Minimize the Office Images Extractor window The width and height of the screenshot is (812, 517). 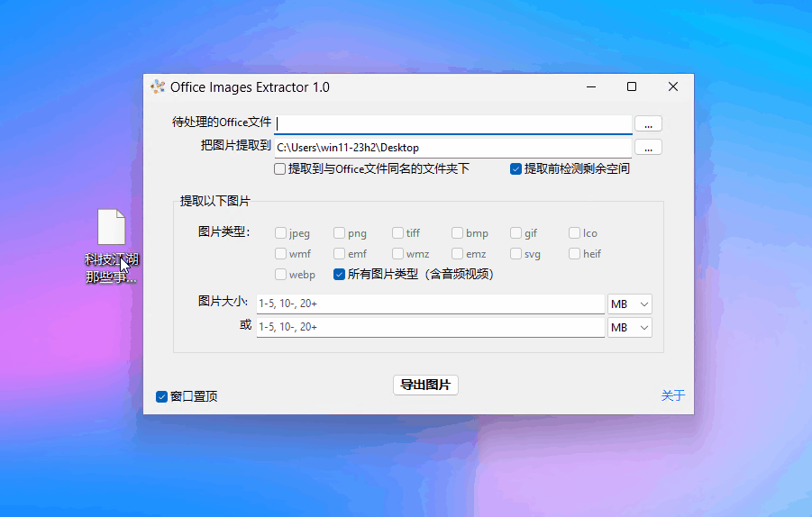(591, 87)
